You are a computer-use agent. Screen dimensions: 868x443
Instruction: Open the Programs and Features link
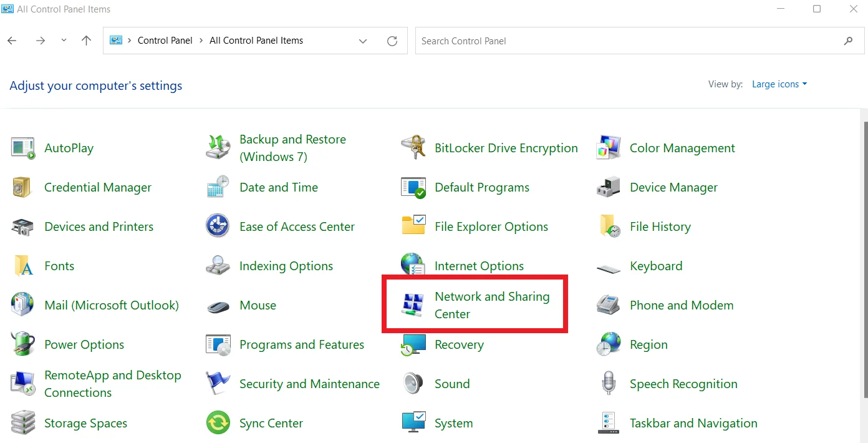(301, 345)
